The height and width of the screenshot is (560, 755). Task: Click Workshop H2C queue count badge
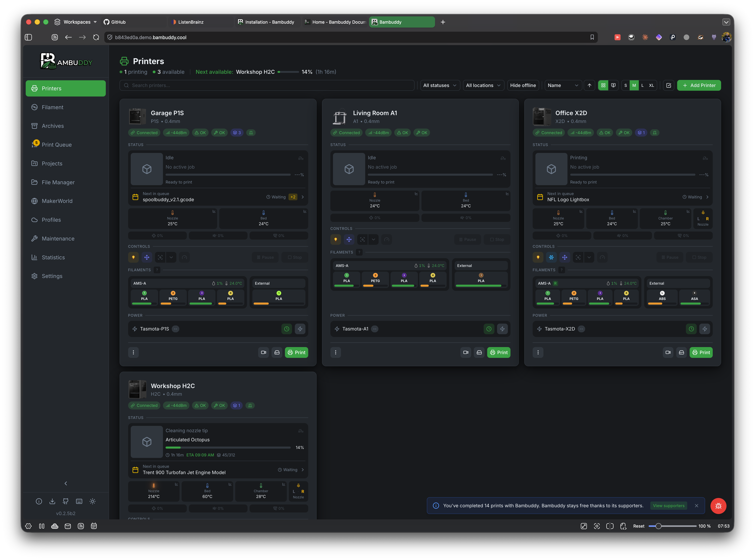237,405
